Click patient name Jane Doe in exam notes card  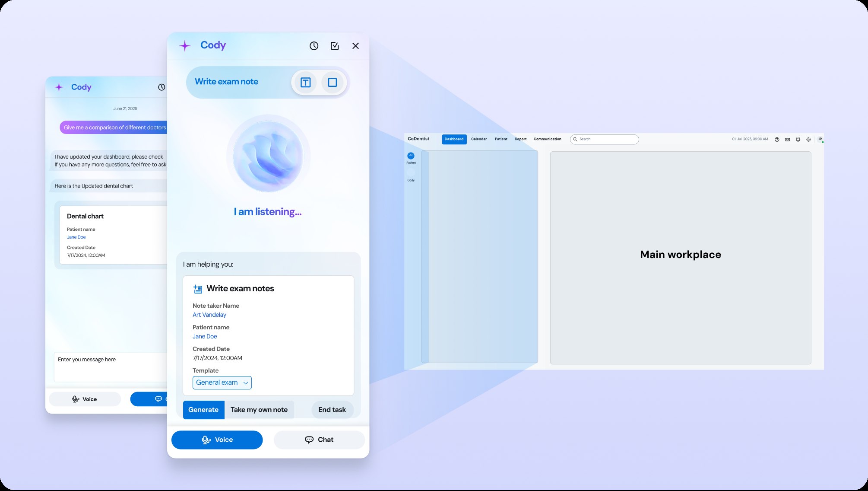click(205, 336)
